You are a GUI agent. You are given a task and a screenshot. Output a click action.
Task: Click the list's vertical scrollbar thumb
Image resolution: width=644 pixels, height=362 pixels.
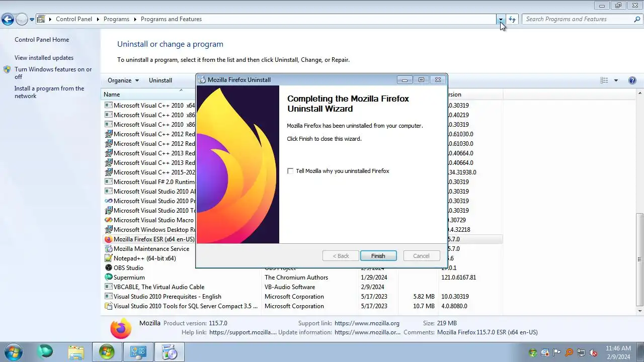[640, 259]
